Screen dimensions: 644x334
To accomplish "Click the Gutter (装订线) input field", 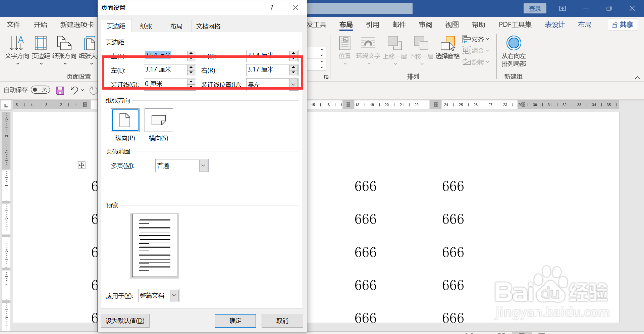I will 165,84.
